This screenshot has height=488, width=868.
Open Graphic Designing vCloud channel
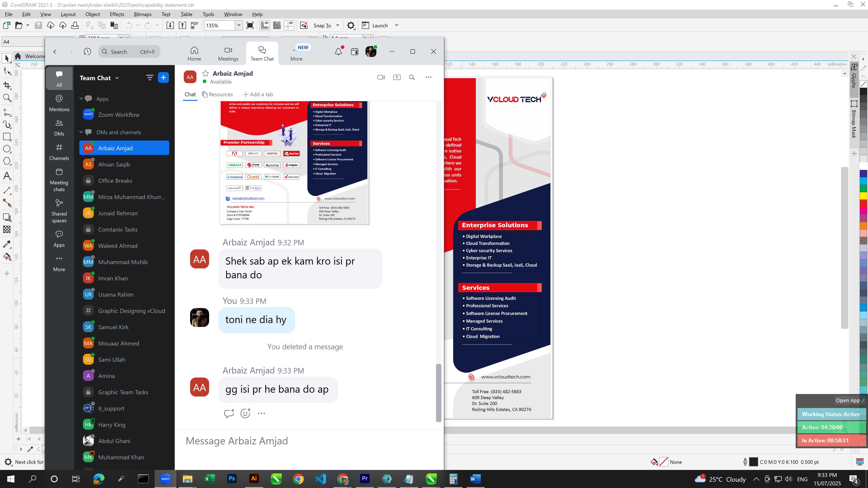(124, 311)
